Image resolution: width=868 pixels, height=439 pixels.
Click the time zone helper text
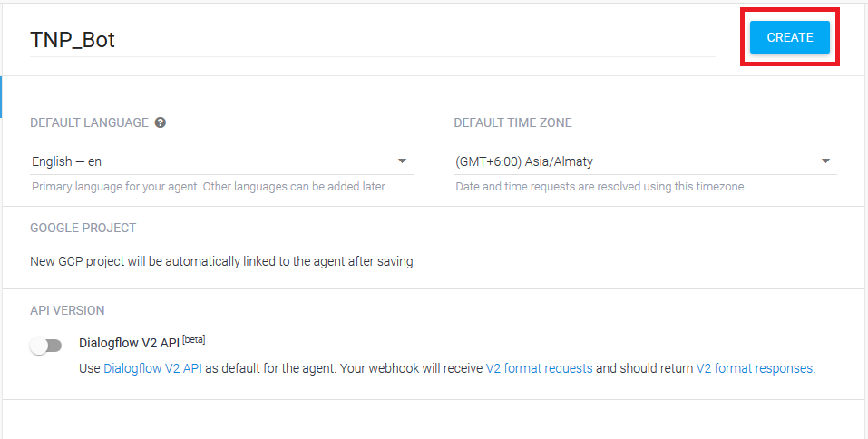(x=600, y=187)
